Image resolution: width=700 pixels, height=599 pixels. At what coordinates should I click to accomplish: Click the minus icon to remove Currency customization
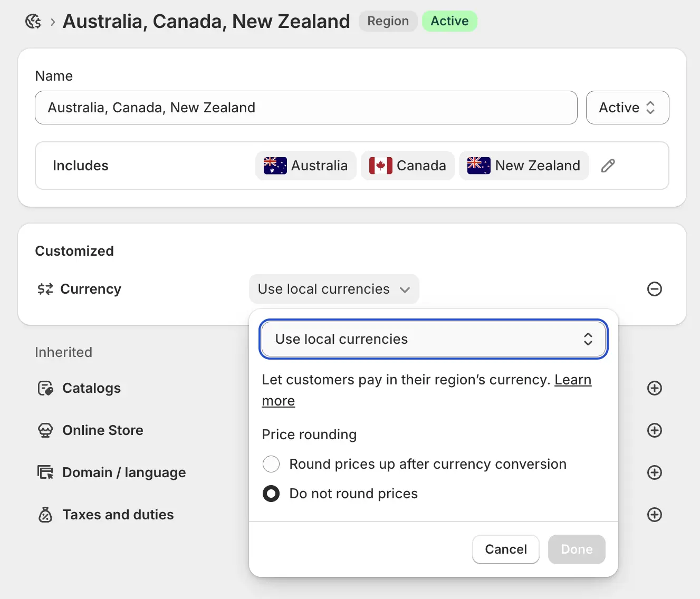click(654, 289)
